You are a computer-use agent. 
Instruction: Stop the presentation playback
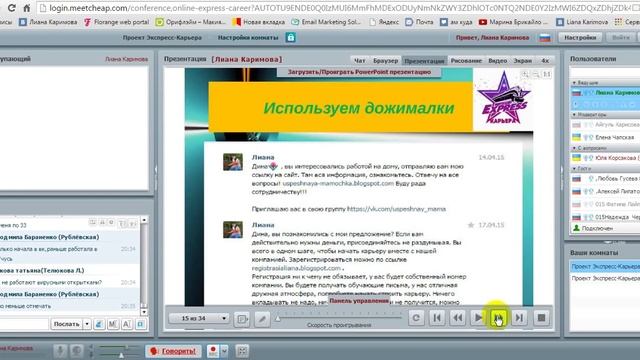click(x=541, y=318)
